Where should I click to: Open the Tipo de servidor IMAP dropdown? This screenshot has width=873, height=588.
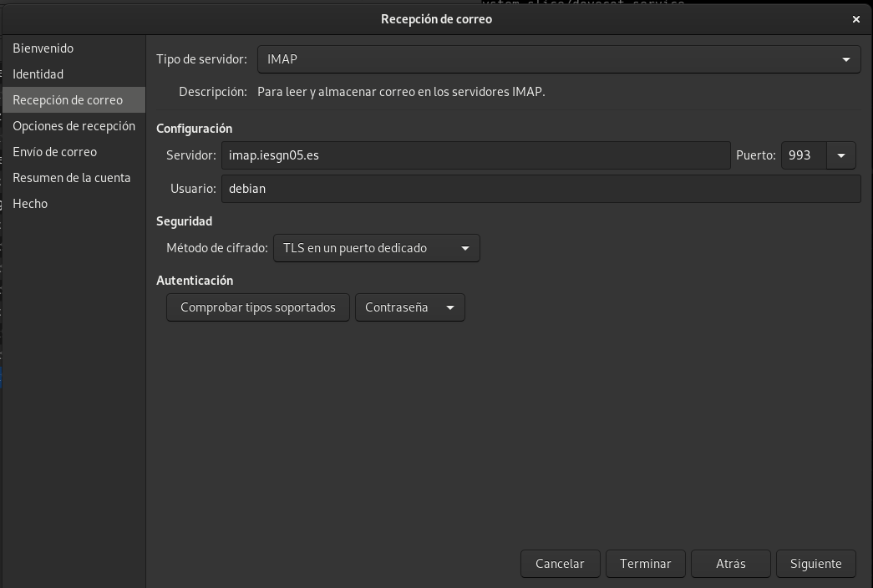coord(558,59)
